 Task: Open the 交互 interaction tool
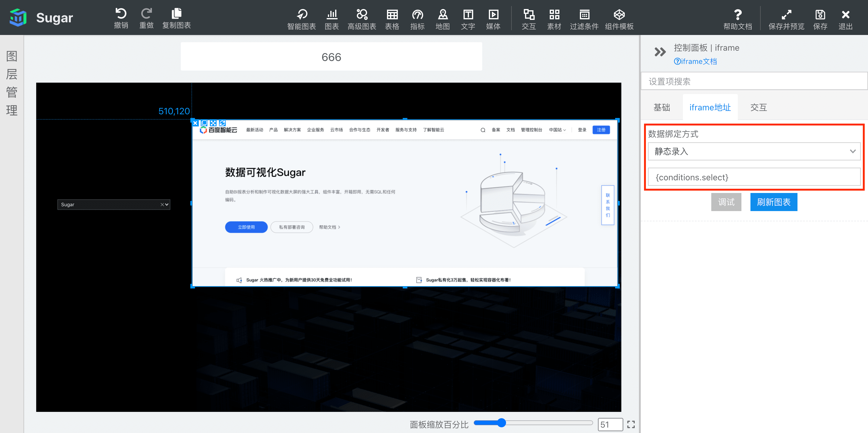(528, 19)
